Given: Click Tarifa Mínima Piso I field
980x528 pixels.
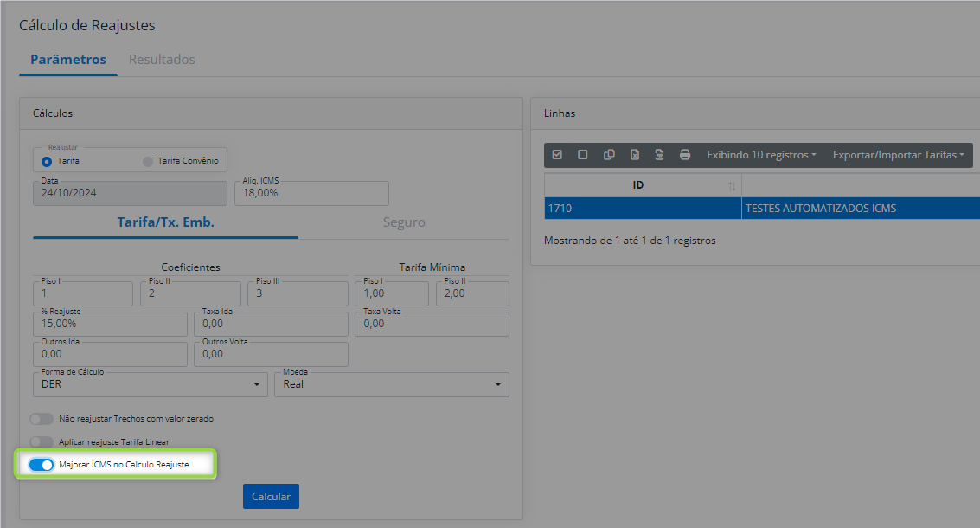Looking at the screenshot, I should point(392,293).
